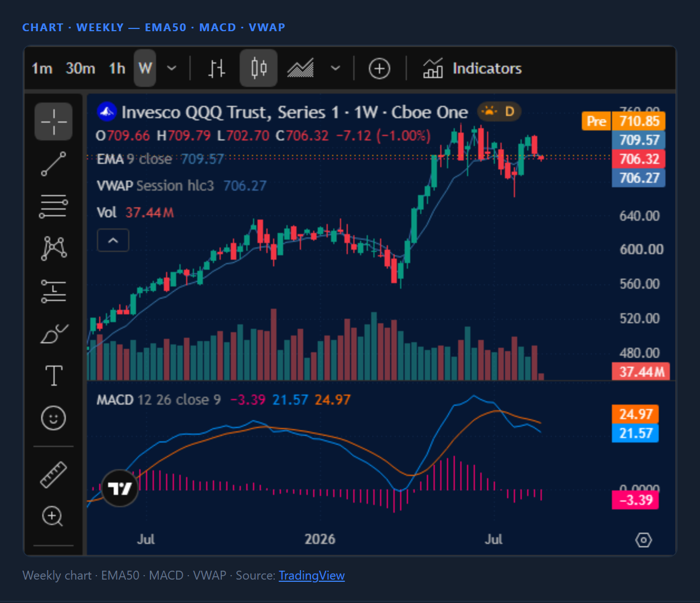Select the ruler measure tool
The width and height of the screenshot is (700, 603).
54,475
